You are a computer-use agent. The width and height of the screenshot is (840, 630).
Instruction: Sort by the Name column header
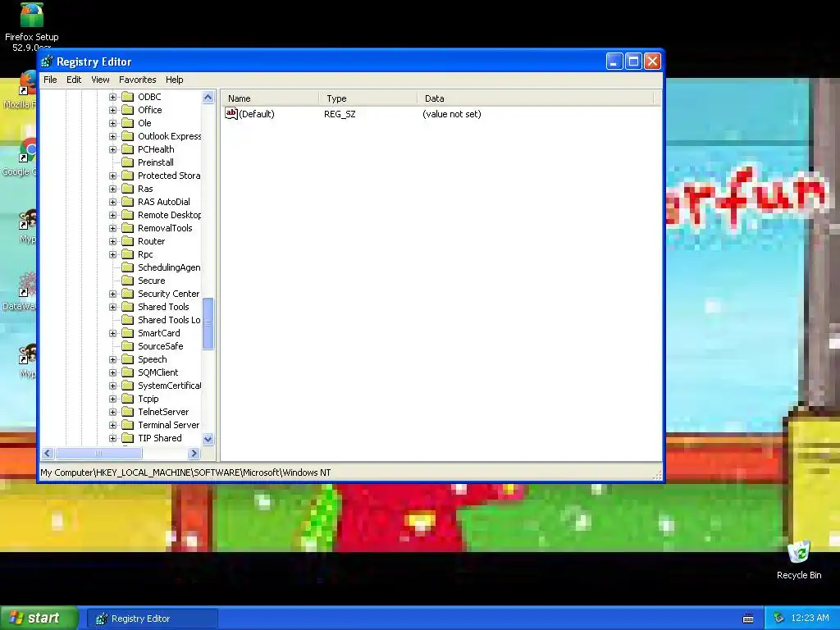(271, 98)
